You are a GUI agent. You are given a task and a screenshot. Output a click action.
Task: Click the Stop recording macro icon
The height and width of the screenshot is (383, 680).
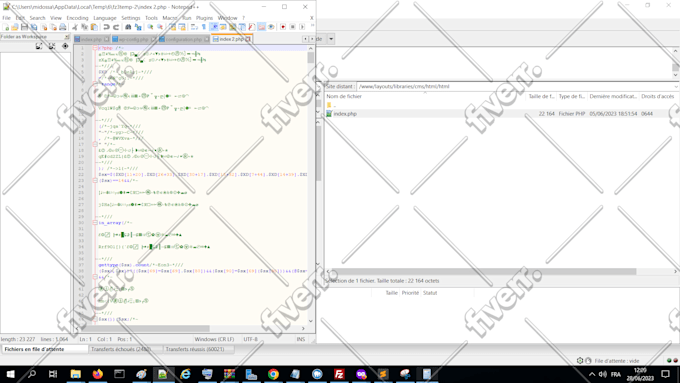click(292, 27)
